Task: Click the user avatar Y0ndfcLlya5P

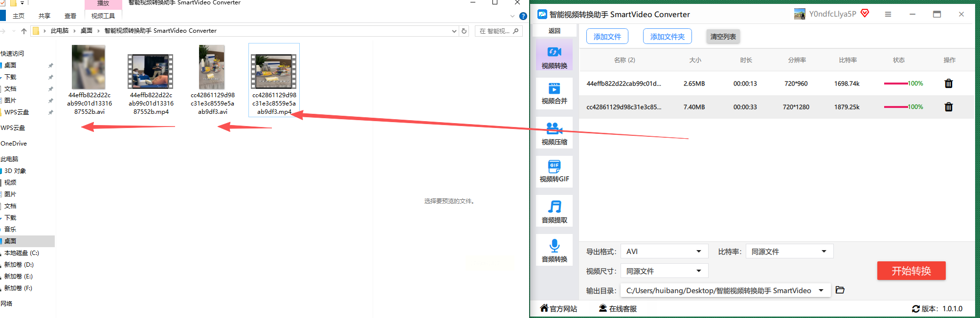Action: (800, 14)
